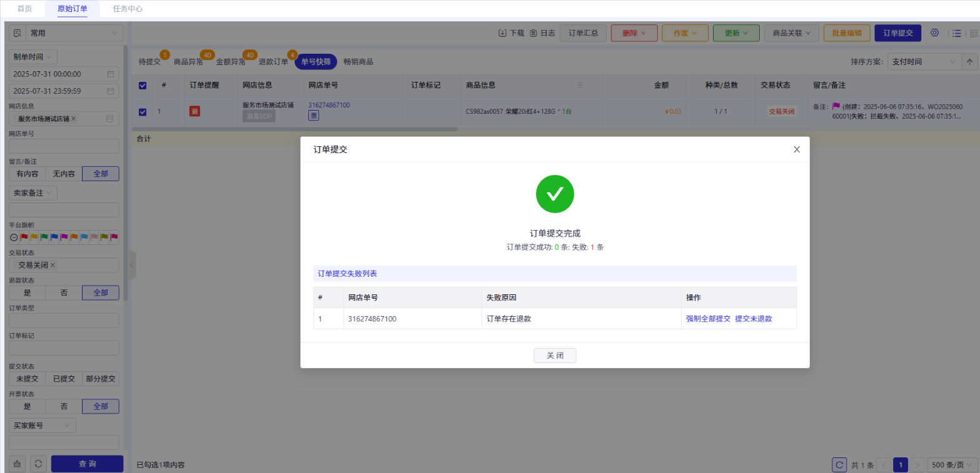Click the clear filters icon beside 查询
Screen dimensions: 980x473
point(17,464)
